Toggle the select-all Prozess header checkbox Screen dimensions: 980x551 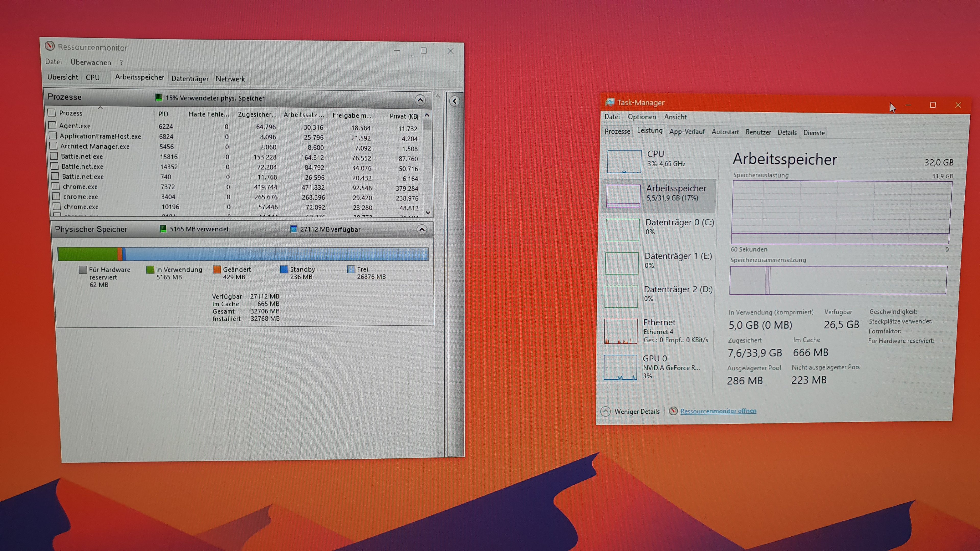(52, 112)
